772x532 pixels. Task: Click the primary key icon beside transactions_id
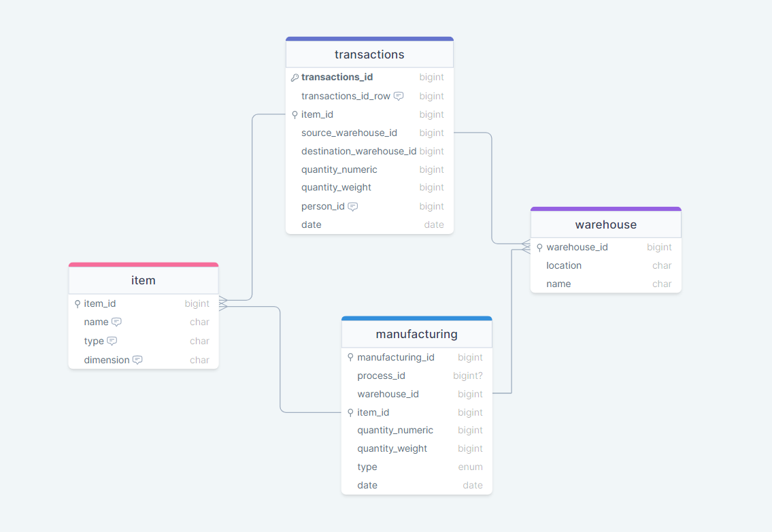tap(295, 77)
